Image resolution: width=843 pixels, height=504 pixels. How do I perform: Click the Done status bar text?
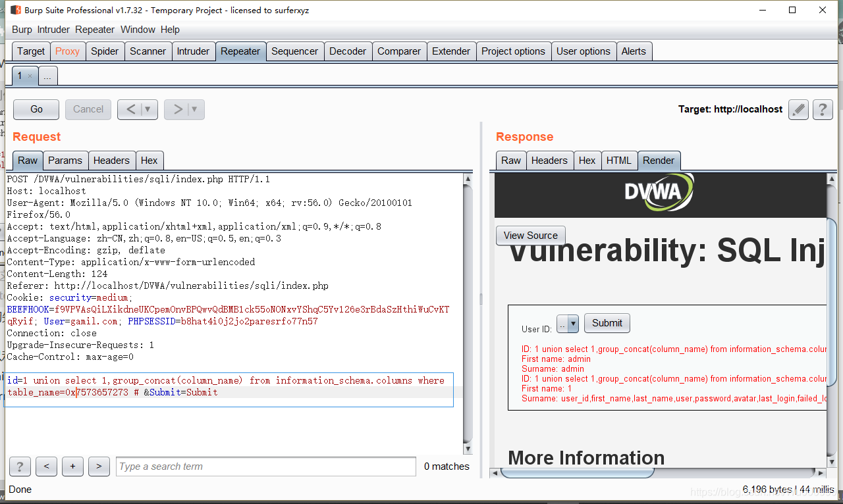point(20,490)
